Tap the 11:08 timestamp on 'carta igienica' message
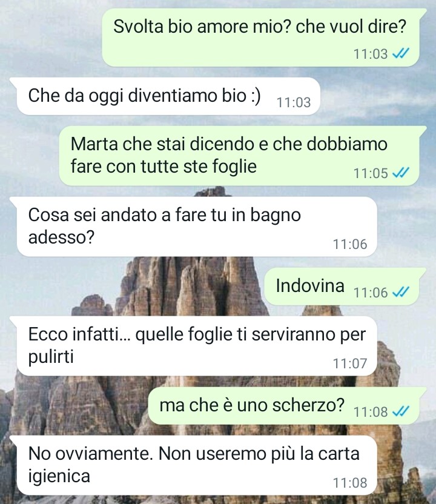This screenshot has width=436, height=504. [349, 482]
